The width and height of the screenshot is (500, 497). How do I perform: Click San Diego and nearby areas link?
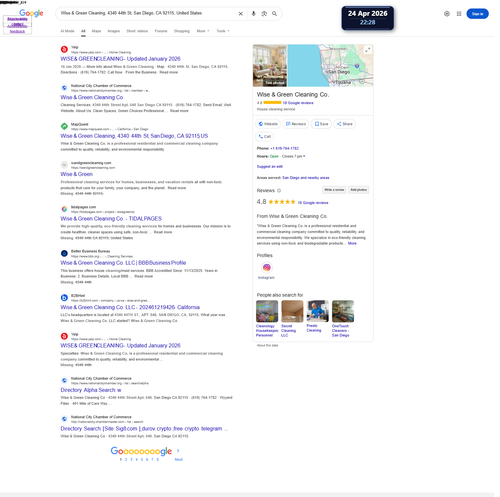(x=306, y=178)
